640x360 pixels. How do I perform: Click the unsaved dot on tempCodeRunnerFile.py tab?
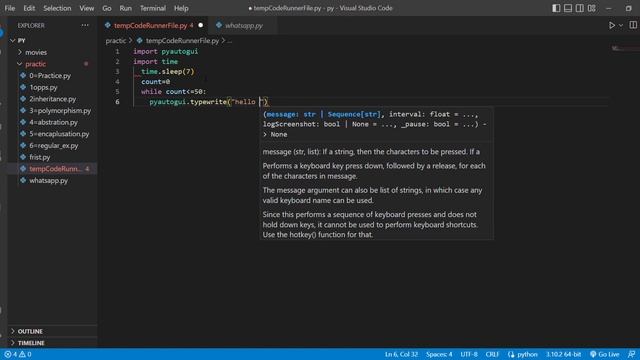(200, 25)
